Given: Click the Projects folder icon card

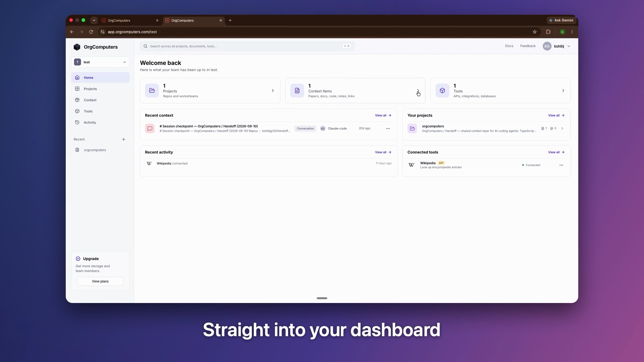Looking at the screenshot, I should pos(152,90).
